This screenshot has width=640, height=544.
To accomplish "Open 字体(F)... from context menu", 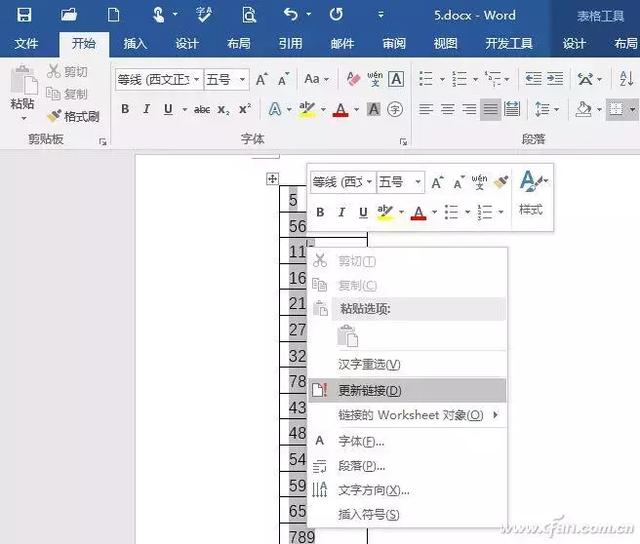I will 407,441.
